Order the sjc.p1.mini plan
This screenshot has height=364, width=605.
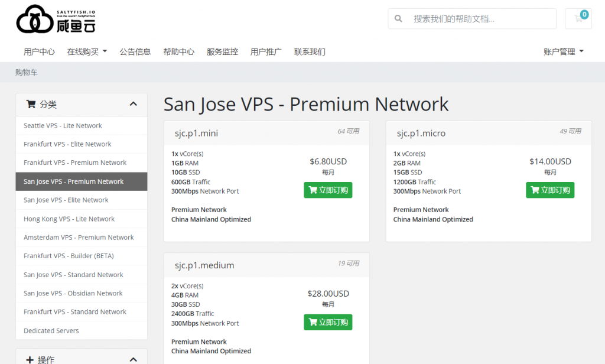[x=328, y=190]
